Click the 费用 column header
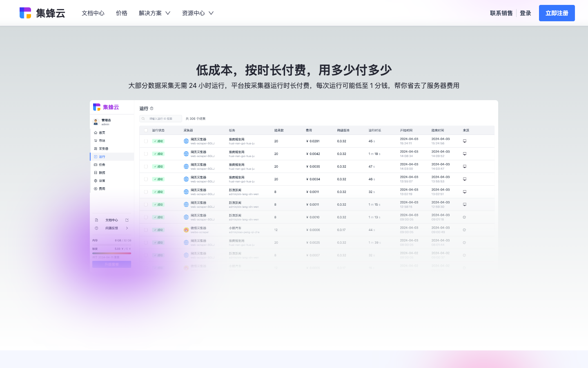The height and width of the screenshot is (368, 588). 309,130
